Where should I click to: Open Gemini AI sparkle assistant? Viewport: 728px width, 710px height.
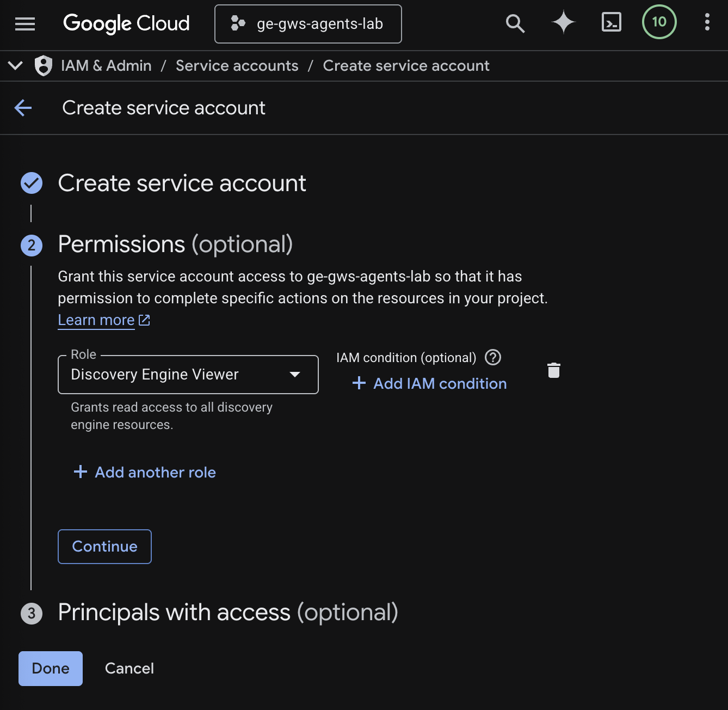[x=563, y=23]
